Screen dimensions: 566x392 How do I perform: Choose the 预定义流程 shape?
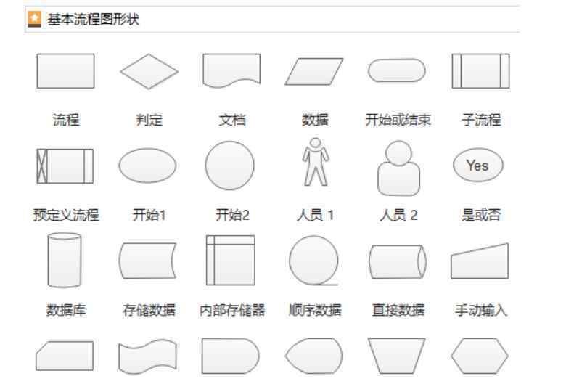pos(65,166)
